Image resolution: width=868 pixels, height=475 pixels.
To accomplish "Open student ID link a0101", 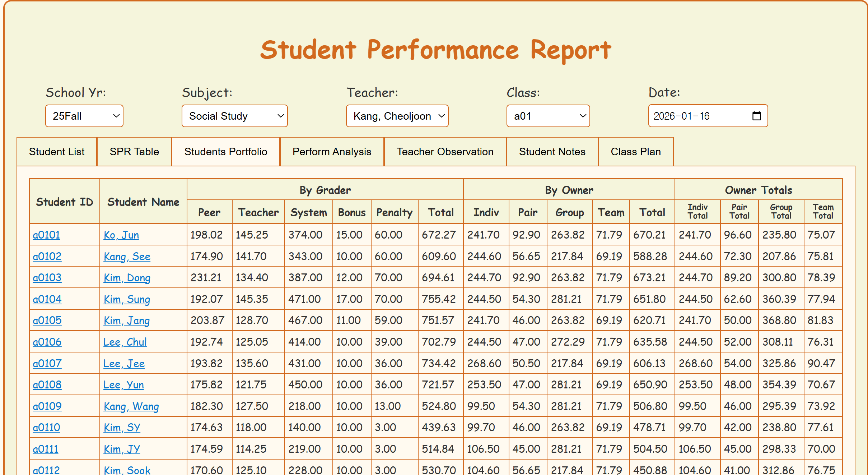I will tap(46, 235).
